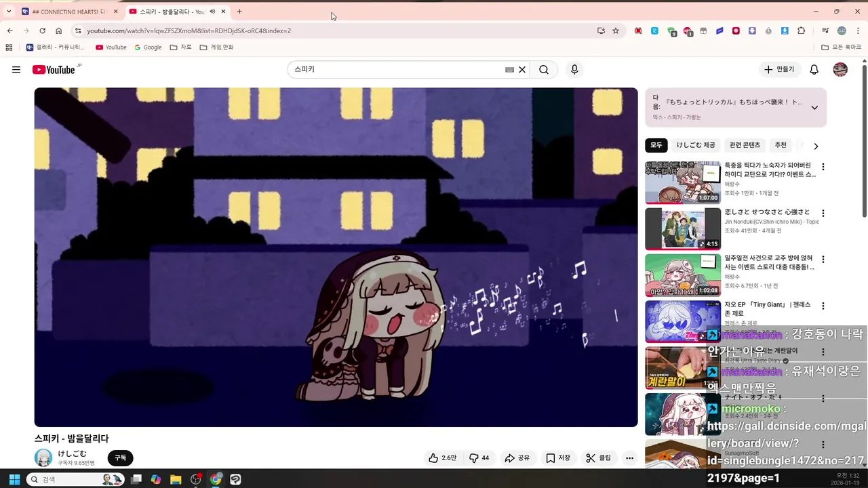The width and height of the screenshot is (868, 488).
Task: Dislike the video showing 44
Action: 479,458
